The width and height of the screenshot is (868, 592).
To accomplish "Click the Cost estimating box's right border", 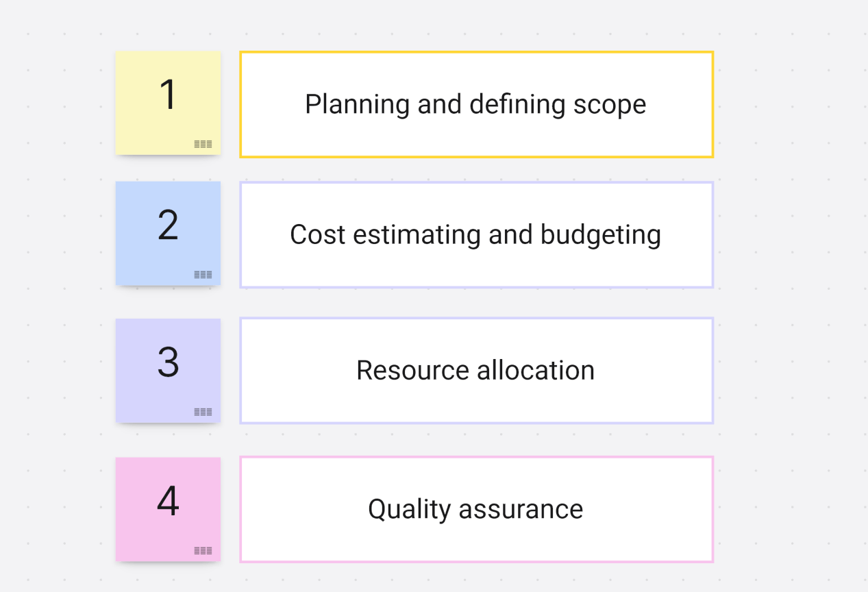I will pyautogui.click(x=712, y=234).
